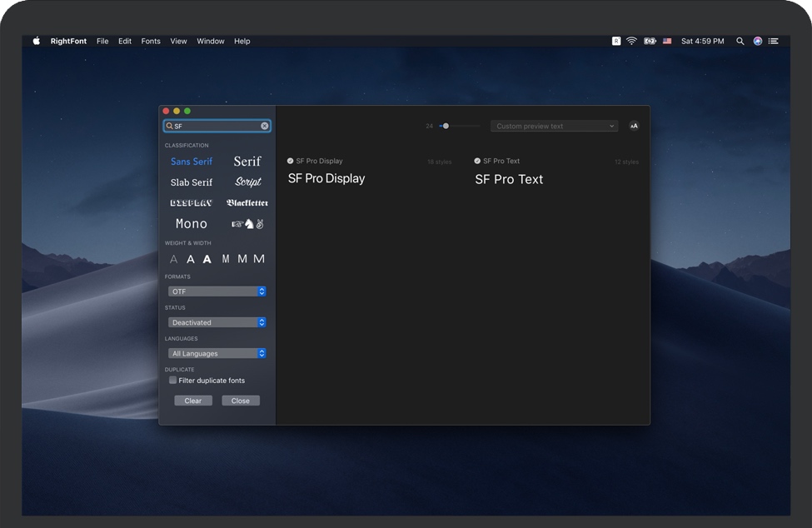Click the preview font size slider handle
The image size is (812, 528).
[x=446, y=126]
